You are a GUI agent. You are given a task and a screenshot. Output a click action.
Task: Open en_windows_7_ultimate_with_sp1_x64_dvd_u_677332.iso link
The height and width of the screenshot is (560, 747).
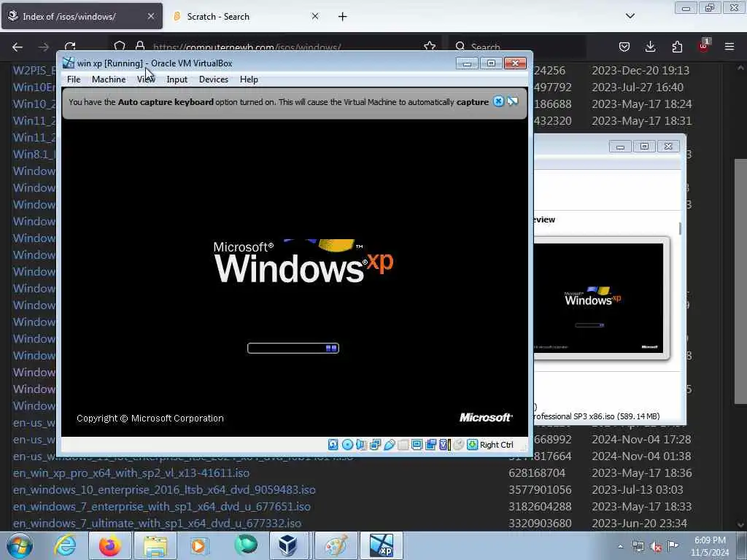point(157,523)
